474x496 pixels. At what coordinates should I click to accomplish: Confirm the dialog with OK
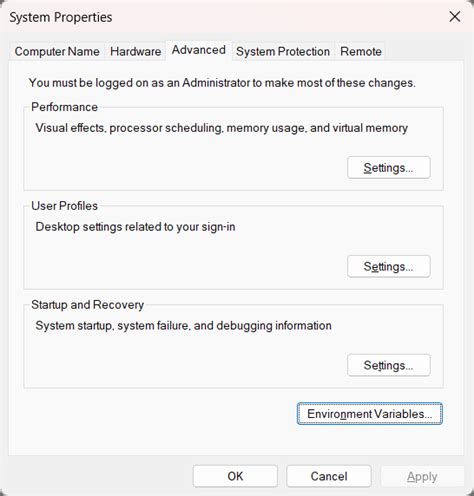pyautogui.click(x=235, y=476)
